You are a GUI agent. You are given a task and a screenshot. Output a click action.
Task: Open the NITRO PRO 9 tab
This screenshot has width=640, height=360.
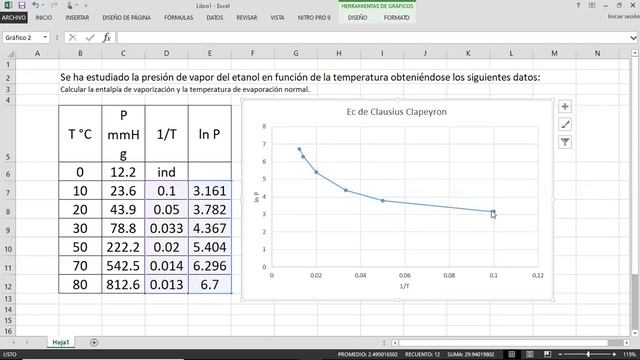(314, 18)
